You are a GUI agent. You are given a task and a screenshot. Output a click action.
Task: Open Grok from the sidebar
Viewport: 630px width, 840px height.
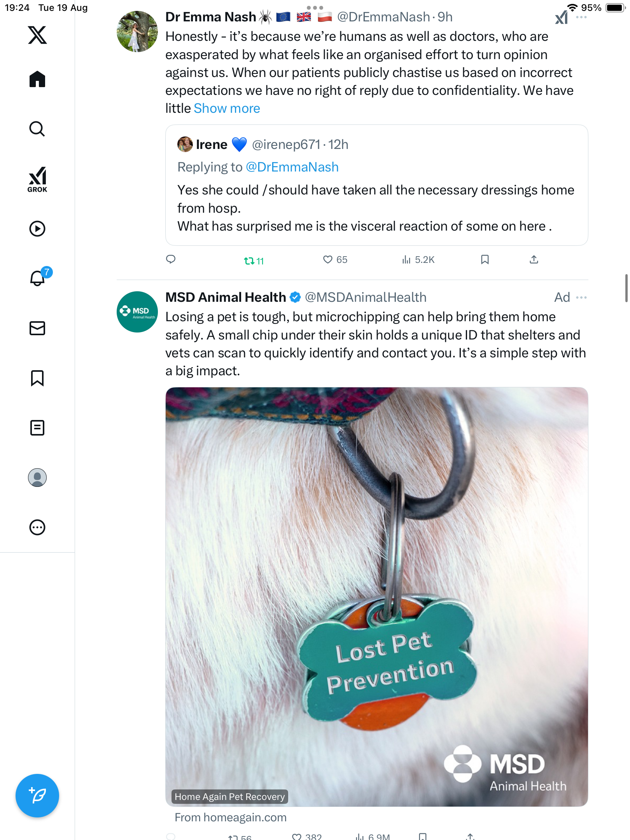pos(37,180)
